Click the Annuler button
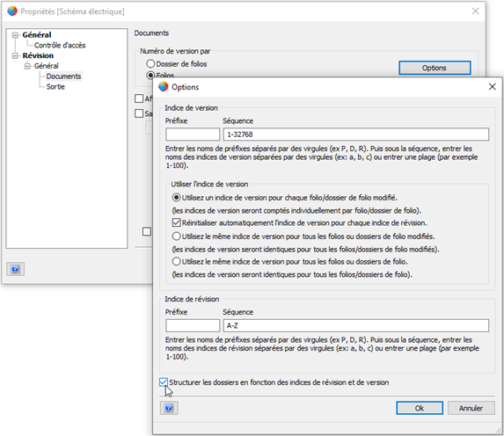 pyautogui.click(x=471, y=408)
